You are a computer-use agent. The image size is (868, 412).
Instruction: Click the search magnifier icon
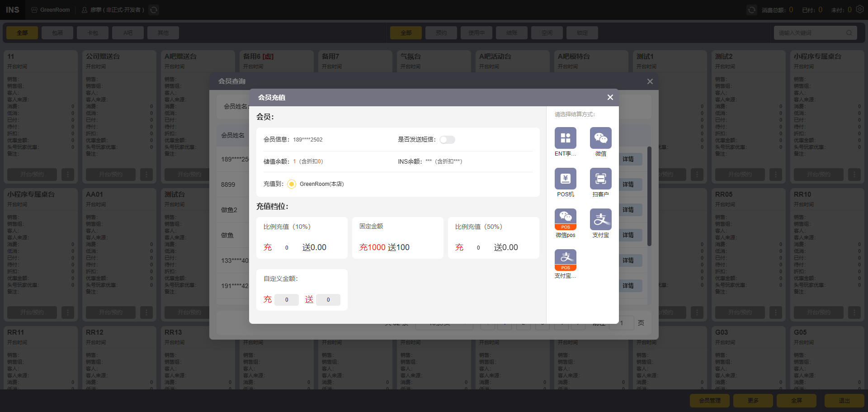point(849,33)
